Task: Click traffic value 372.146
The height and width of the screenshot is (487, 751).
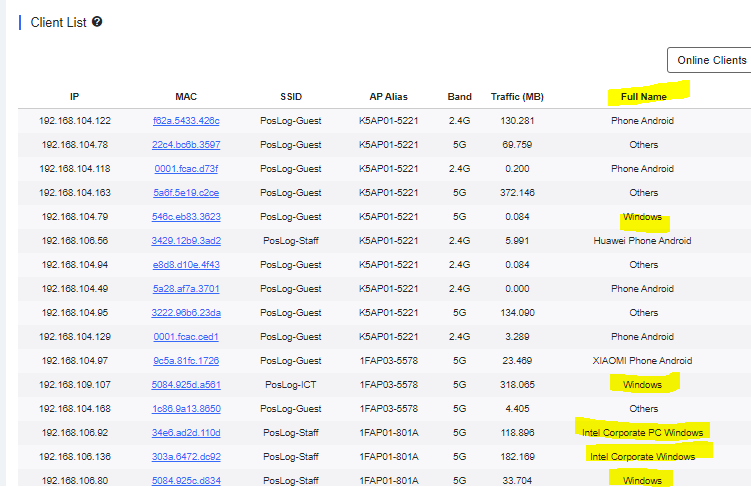Action: click(x=517, y=193)
